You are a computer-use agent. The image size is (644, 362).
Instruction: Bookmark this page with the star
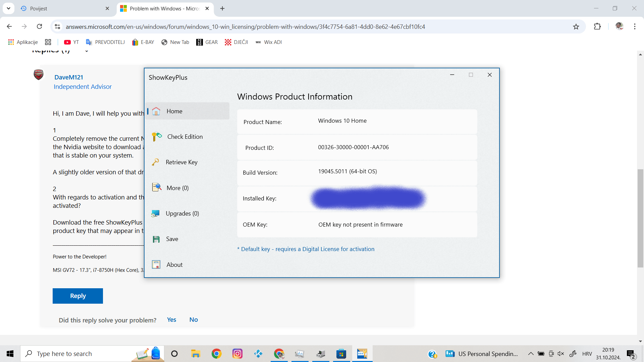pyautogui.click(x=576, y=26)
